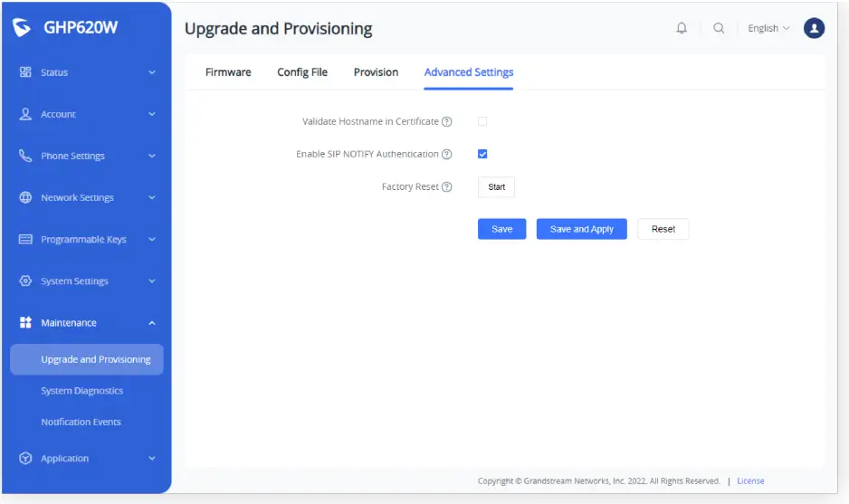Image resolution: width=849 pixels, height=504 pixels.
Task: Click the Grandstream logo icon
Action: pyautogui.click(x=22, y=28)
